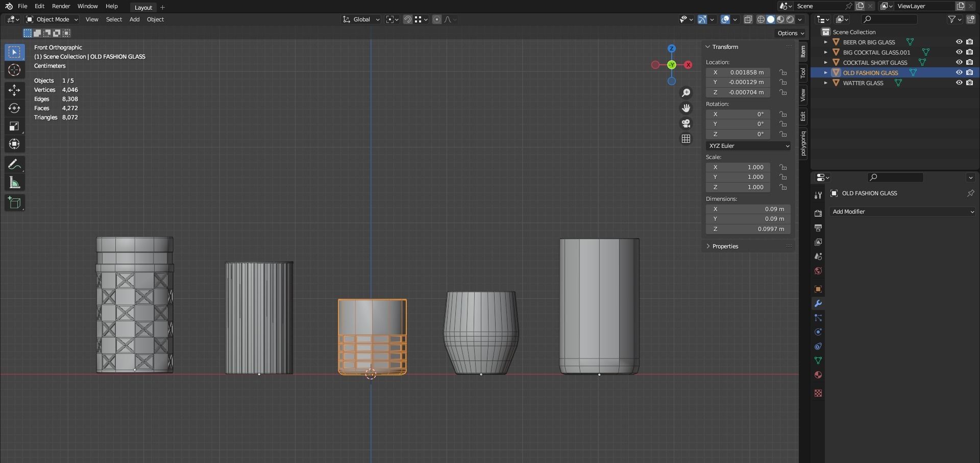The image size is (980, 463).
Task: Toggle snapping magnet icon
Action: pyautogui.click(x=408, y=19)
